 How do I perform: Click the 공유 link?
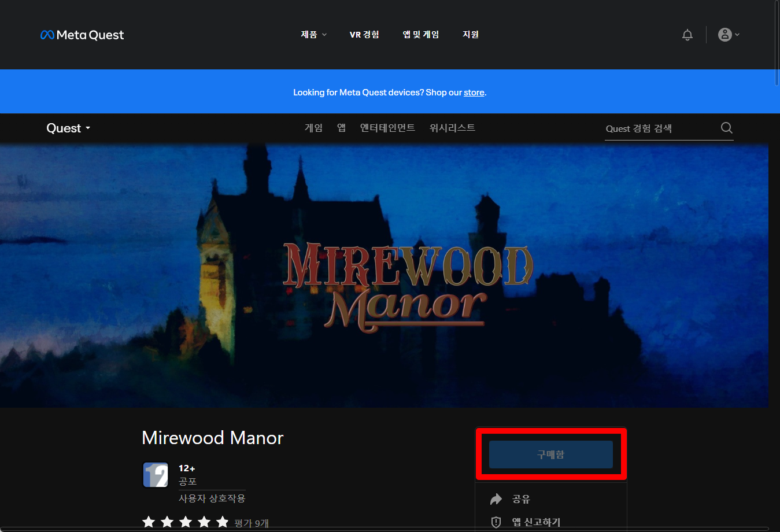point(521,499)
